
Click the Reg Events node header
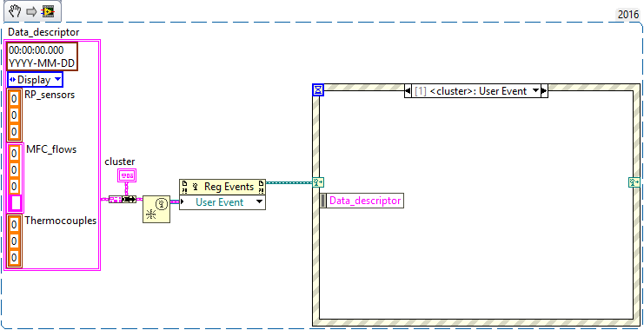pos(222,187)
